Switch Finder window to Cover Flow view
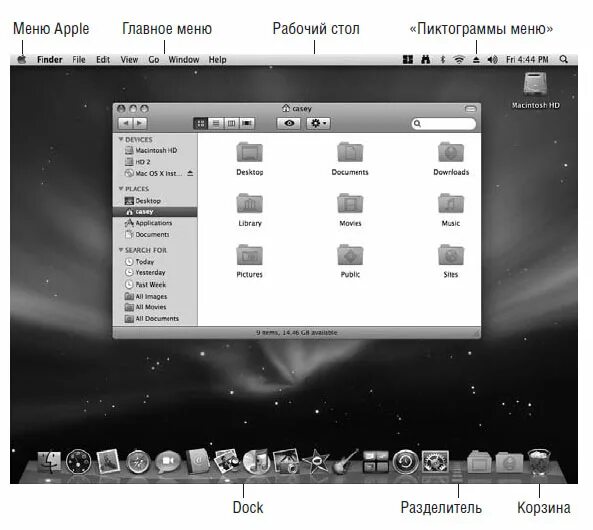Screen dimensions: 593x530 coord(247,123)
